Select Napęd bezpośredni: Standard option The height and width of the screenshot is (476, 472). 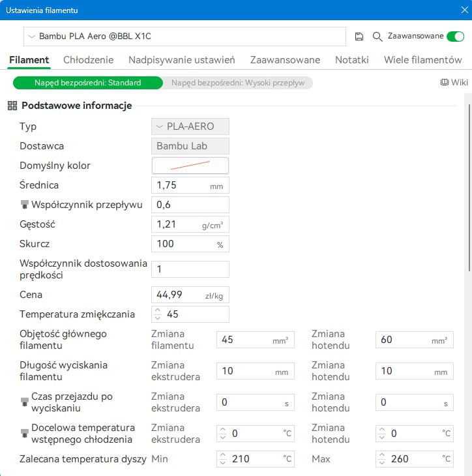(x=88, y=83)
